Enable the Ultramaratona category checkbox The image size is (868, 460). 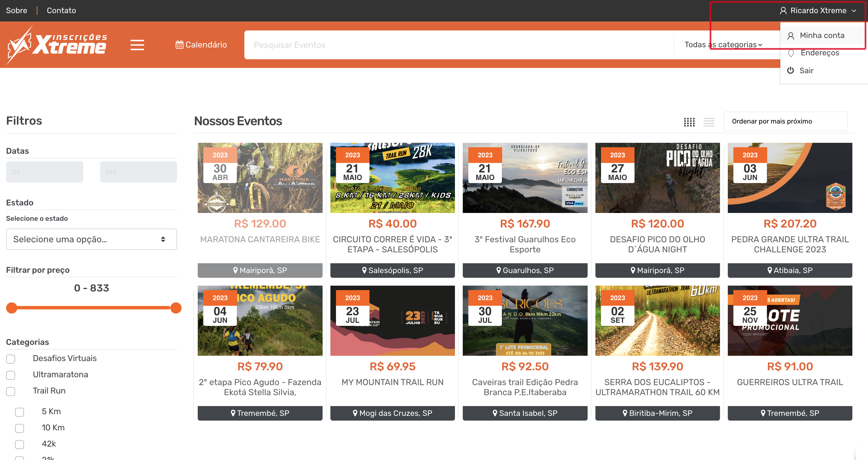pyautogui.click(x=11, y=375)
